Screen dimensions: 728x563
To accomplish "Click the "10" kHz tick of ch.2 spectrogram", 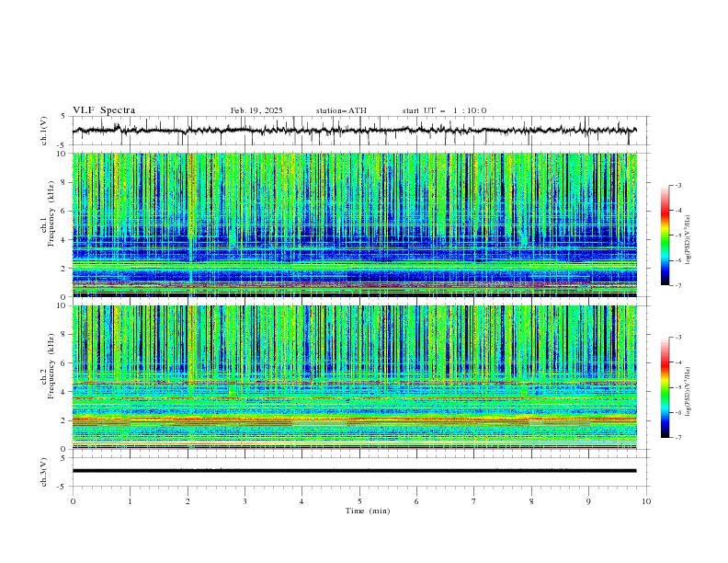I will pyautogui.click(x=63, y=305).
